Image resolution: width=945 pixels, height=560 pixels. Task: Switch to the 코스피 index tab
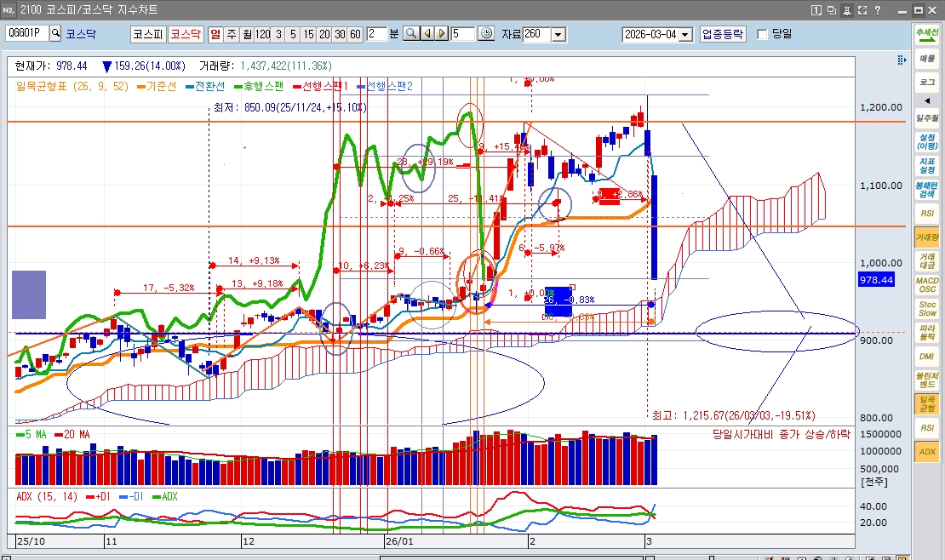pyautogui.click(x=147, y=34)
